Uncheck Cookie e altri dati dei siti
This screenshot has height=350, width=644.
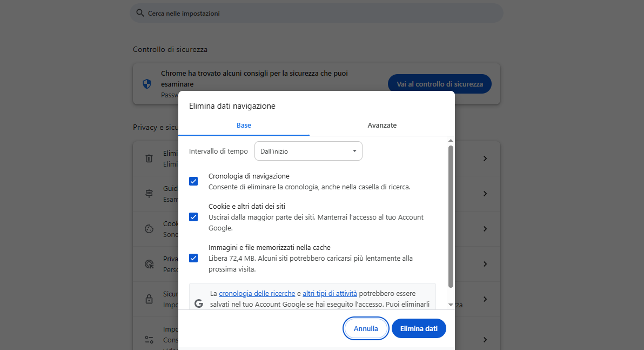coord(193,217)
